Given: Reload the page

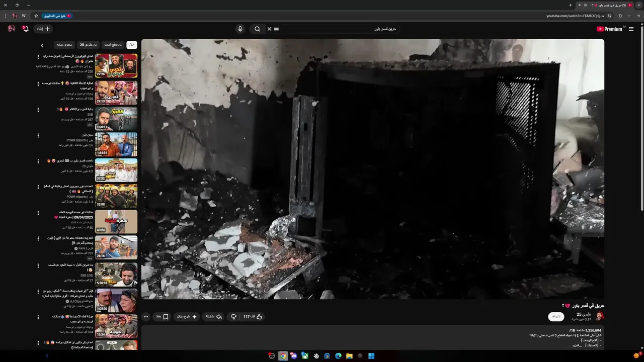Looking at the screenshot, I should [620, 16].
